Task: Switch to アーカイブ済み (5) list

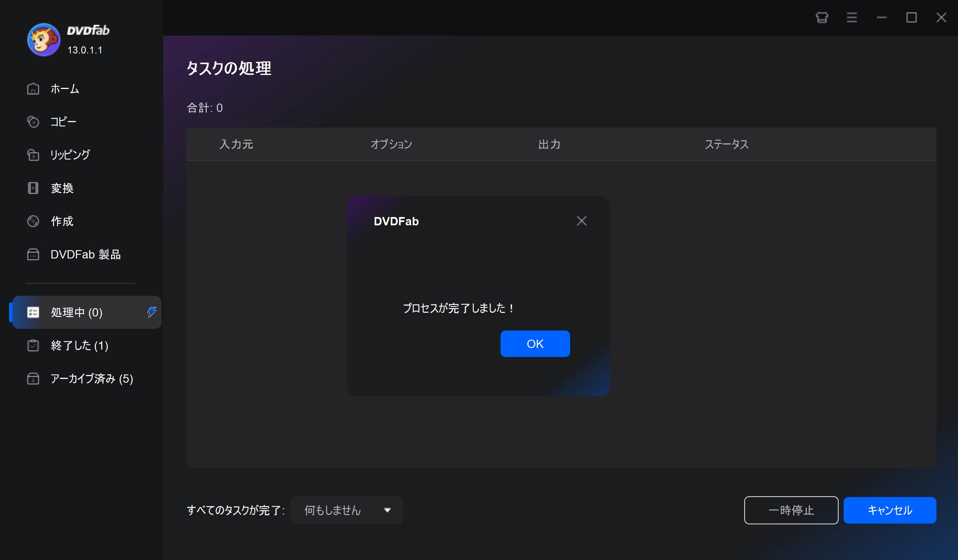Action: [92, 379]
